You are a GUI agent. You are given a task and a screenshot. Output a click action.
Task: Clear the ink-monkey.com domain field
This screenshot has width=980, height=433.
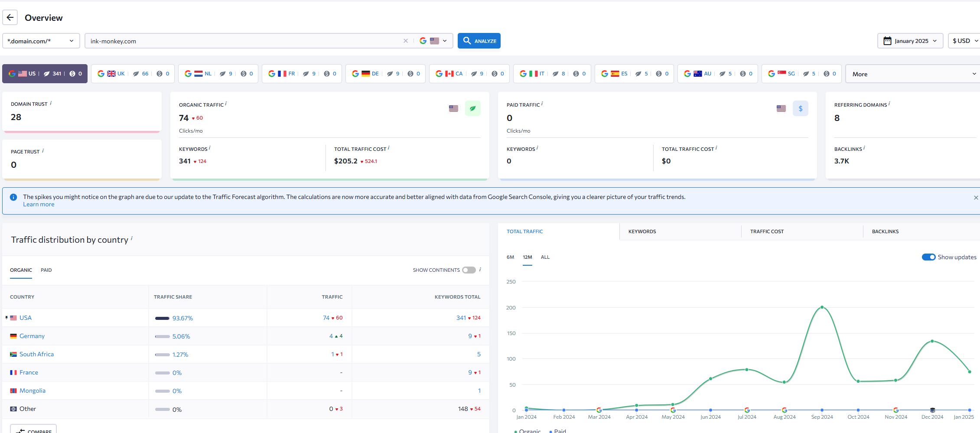(x=406, y=41)
